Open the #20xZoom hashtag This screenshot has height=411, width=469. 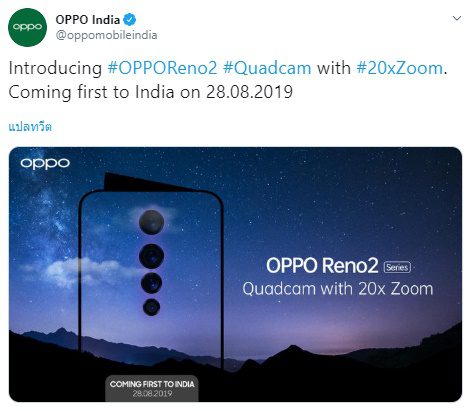400,68
